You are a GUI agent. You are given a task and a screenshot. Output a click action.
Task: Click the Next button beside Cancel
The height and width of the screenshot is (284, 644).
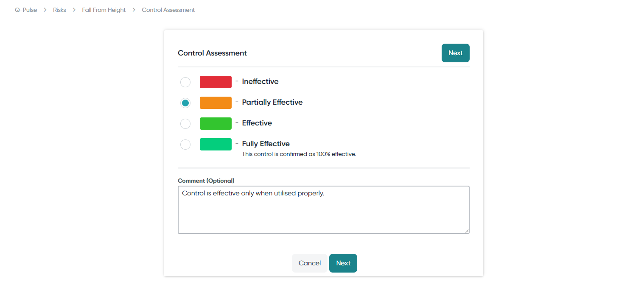point(343,263)
